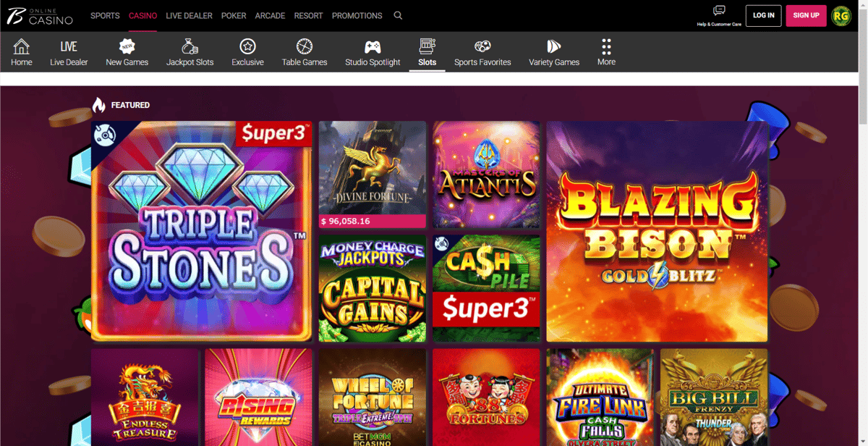The height and width of the screenshot is (446, 868).
Task: Launch the Rising Rewards slot
Action: click(x=258, y=397)
